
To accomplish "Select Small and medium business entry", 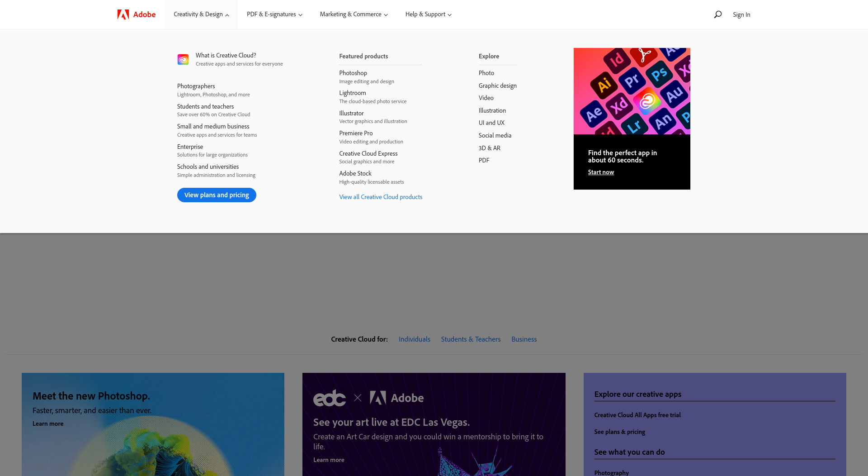I will click(x=217, y=130).
